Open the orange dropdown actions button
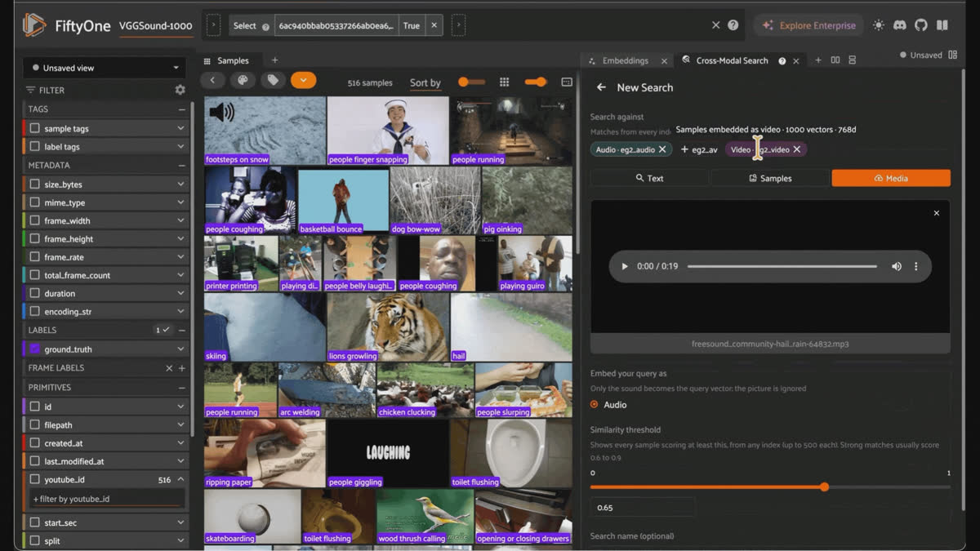 pos(303,81)
